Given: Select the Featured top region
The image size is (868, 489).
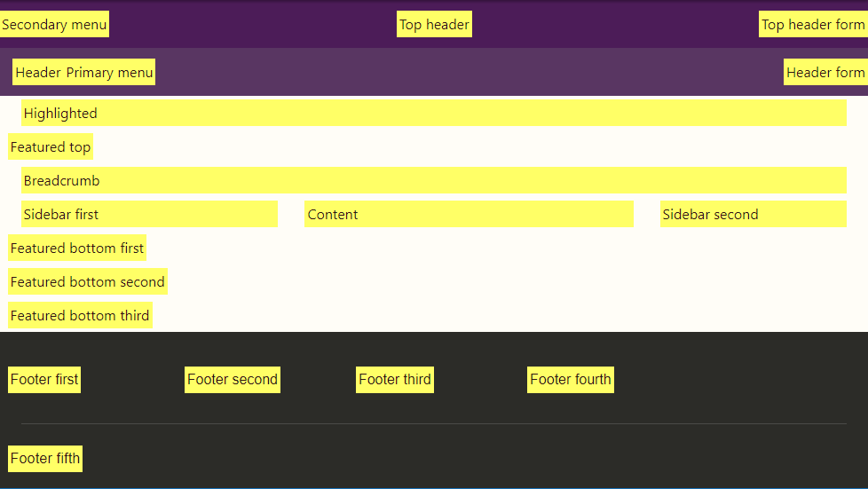Looking at the screenshot, I should 51,146.
